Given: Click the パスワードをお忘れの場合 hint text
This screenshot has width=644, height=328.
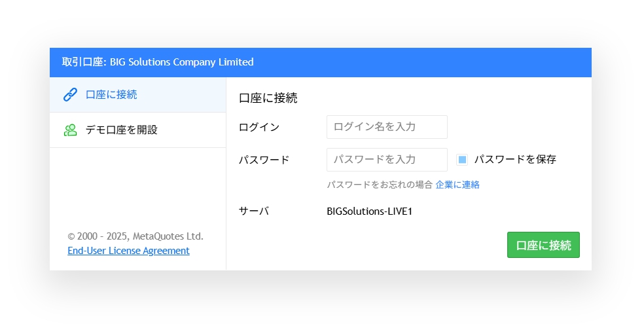Looking at the screenshot, I should pyautogui.click(x=380, y=185).
